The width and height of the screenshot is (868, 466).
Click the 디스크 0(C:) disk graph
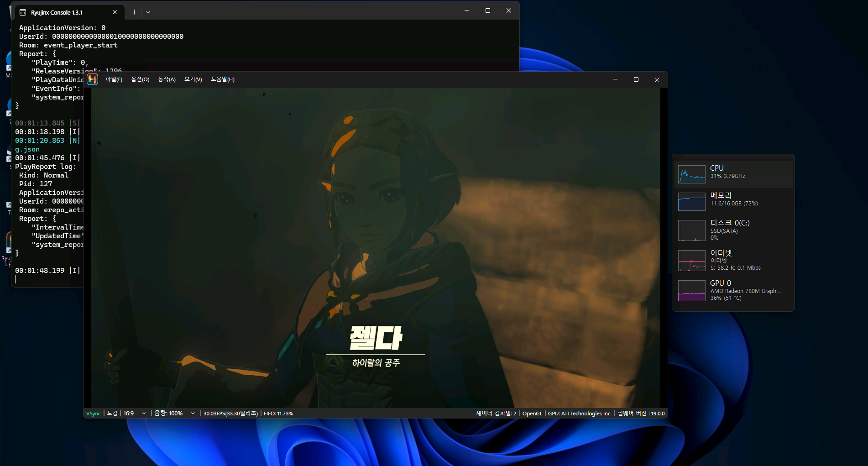coord(691,230)
